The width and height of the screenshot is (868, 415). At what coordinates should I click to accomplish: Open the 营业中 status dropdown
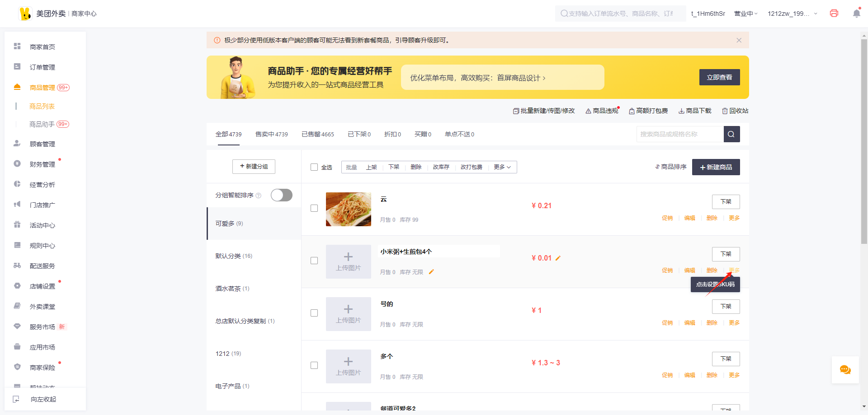click(745, 14)
